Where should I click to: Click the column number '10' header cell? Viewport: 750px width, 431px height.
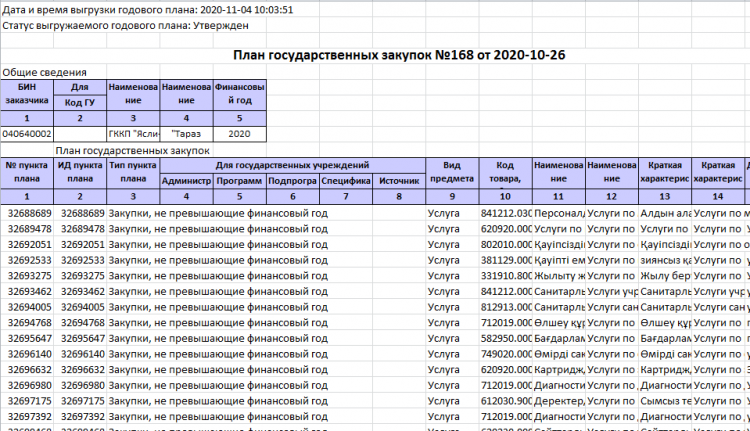[x=505, y=196]
